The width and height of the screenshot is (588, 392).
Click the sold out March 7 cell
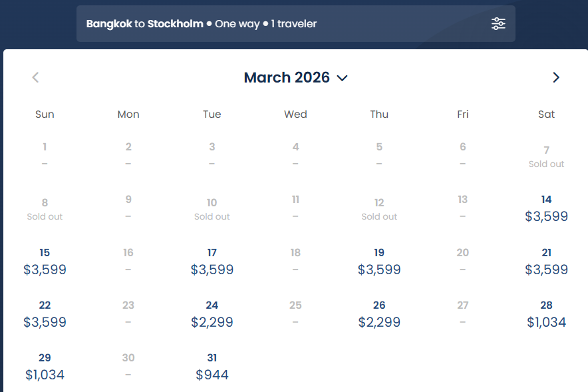[x=546, y=156]
